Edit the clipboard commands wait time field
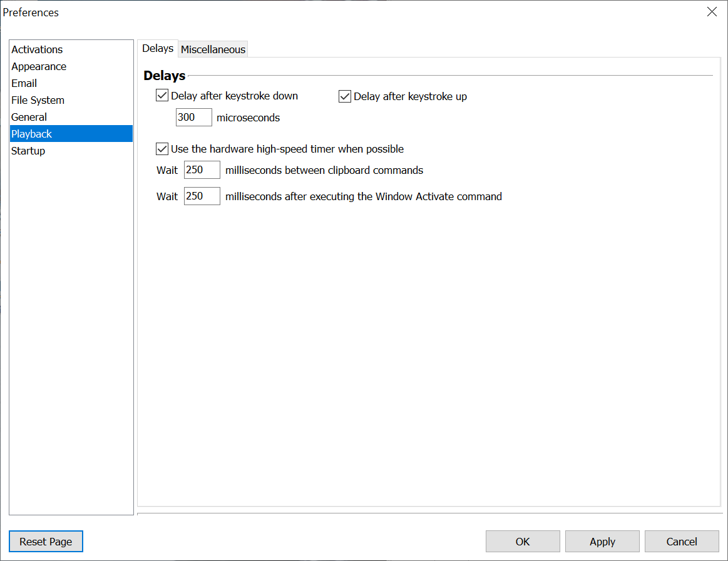Viewport: 728px width, 561px height. 202,170
